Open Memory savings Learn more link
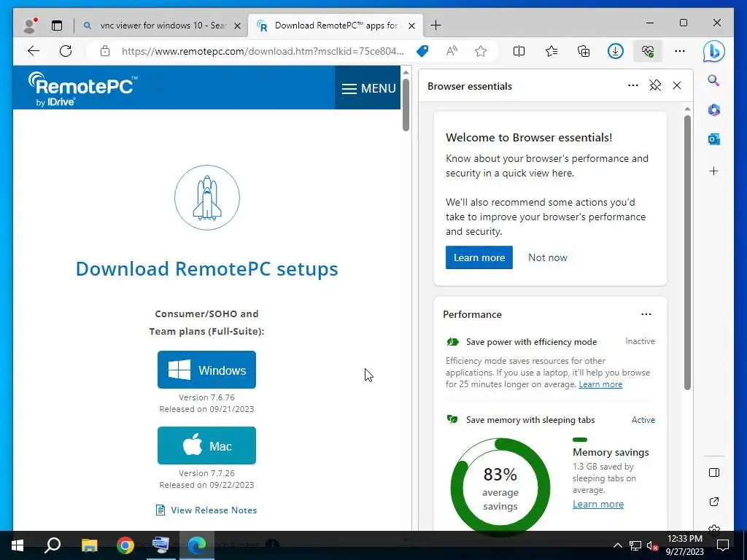This screenshot has height=560, width=747. point(598,505)
